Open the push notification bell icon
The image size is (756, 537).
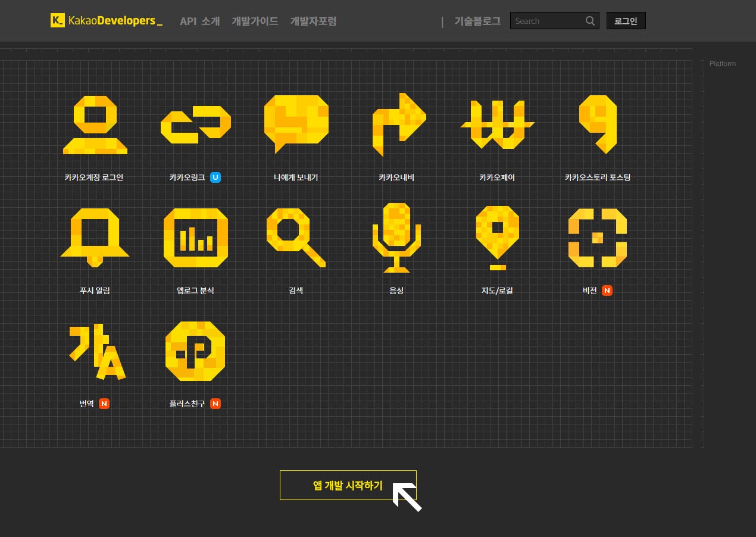pyautogui.click(x=95, y=237)
